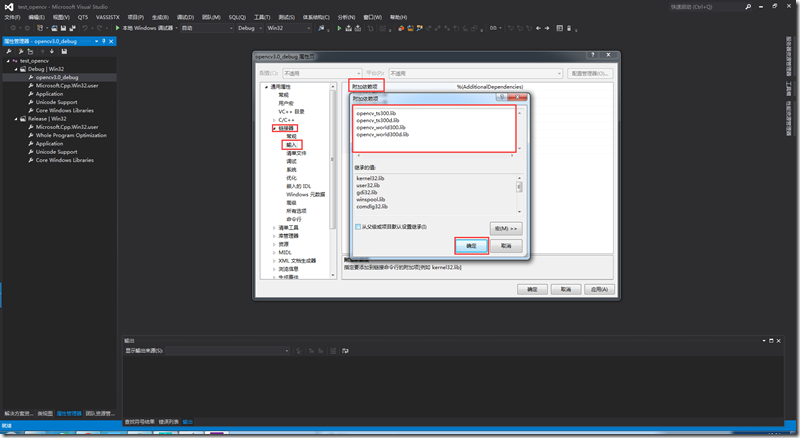This screenshot has width=800, height=438.
Task: Open the Win32 platform dropdown
Action: click(x=288, y=28)
